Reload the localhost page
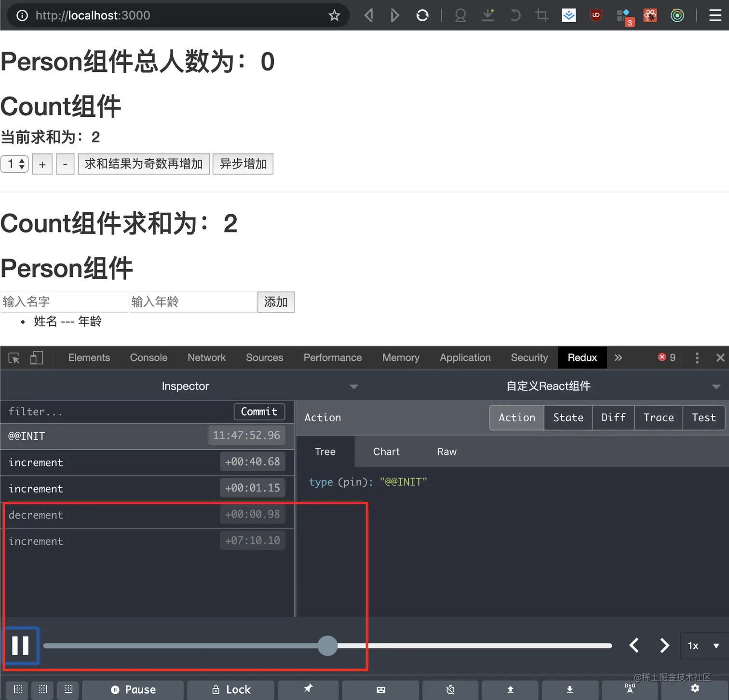 point(422,15)
